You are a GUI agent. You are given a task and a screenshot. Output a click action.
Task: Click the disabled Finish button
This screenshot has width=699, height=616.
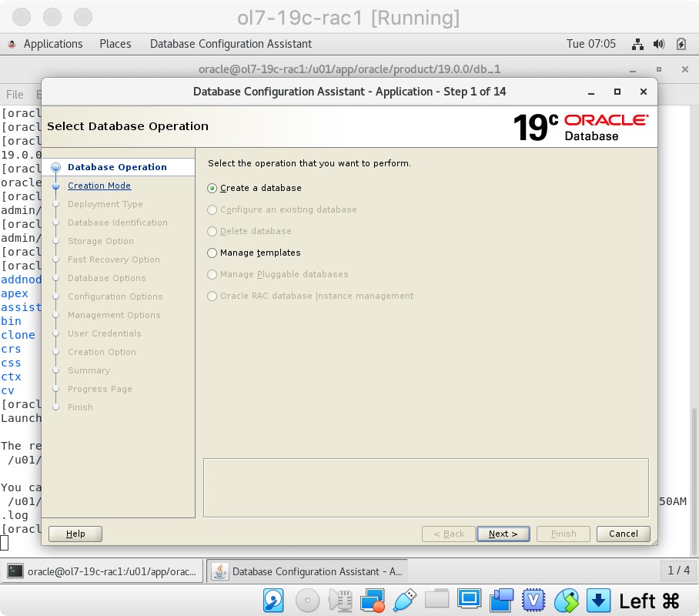(x=564, y=534)
